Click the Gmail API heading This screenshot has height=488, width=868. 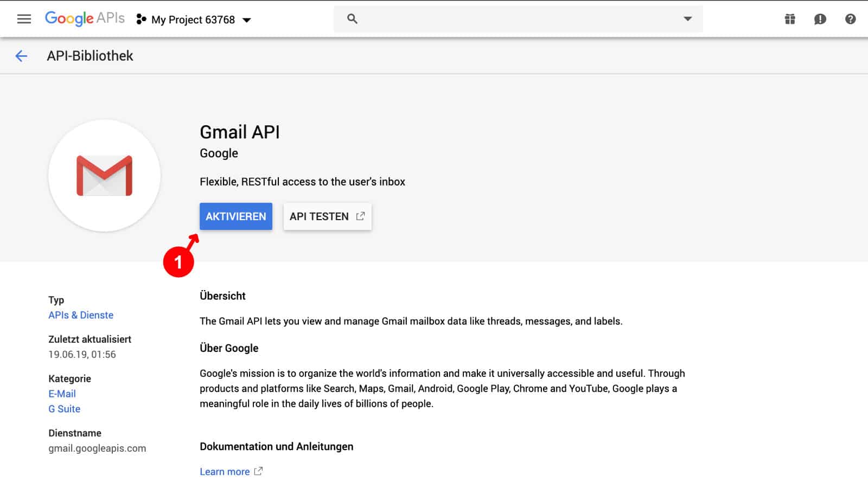point(240,132)
